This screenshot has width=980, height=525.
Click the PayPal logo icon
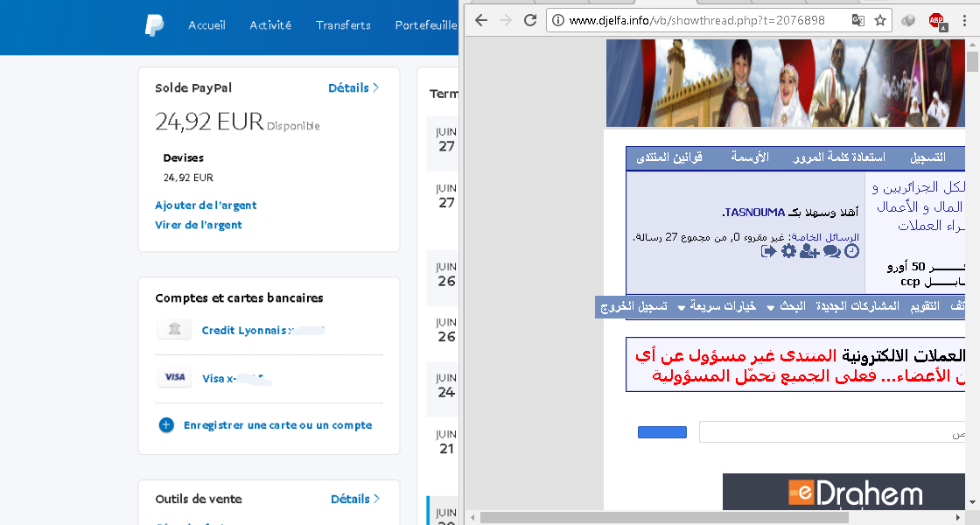[154, 25]
